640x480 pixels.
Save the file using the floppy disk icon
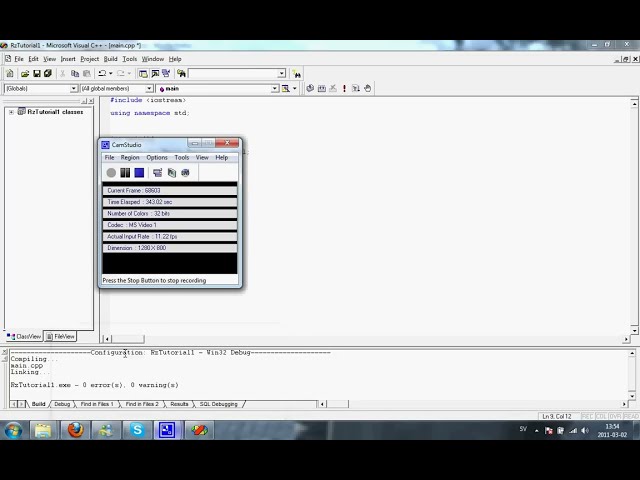pyautogui.click(x=36, y=73)
